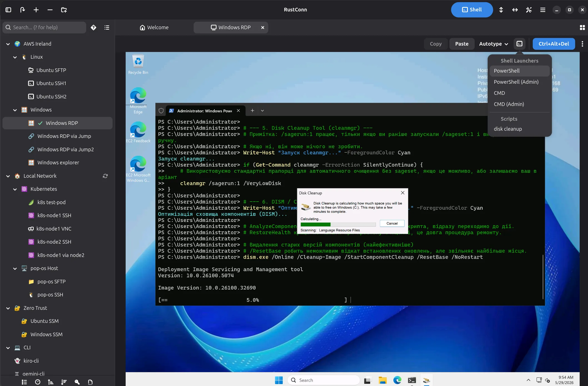Select Ubuntu SFTP connection
Image resolution: width=588 pixels, height=386 pixels.
58,70
